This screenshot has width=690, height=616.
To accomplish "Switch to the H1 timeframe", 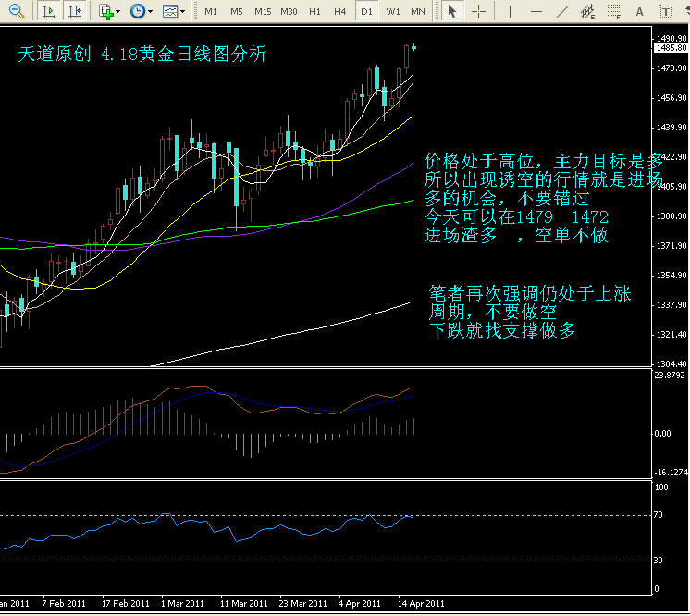I will 314,11.
